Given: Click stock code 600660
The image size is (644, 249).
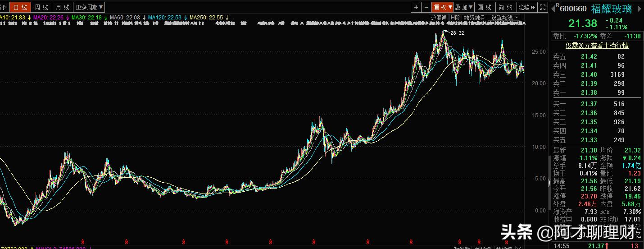Looking at the screenshot, I should pos(573,9).
